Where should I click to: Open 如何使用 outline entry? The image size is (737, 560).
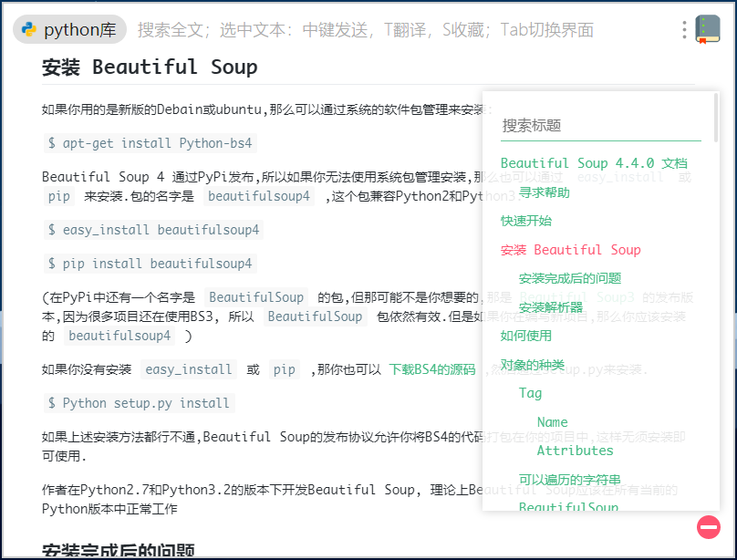pos(526,336)
